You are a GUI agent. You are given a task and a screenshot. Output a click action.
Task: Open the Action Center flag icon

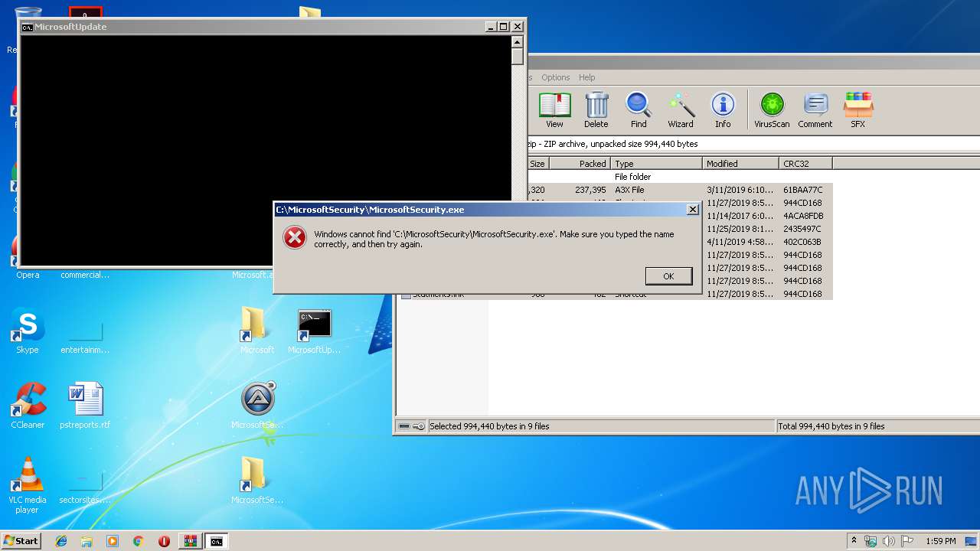point(907,541)
